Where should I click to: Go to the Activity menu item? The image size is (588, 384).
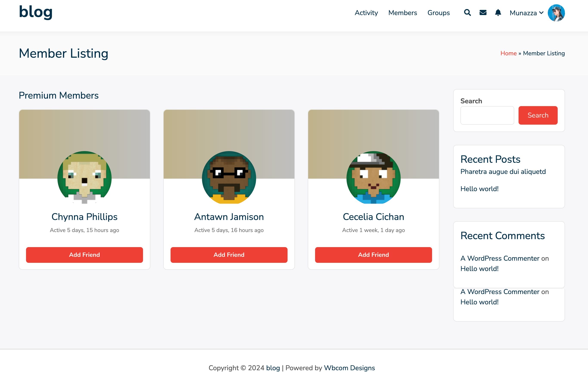366,13
